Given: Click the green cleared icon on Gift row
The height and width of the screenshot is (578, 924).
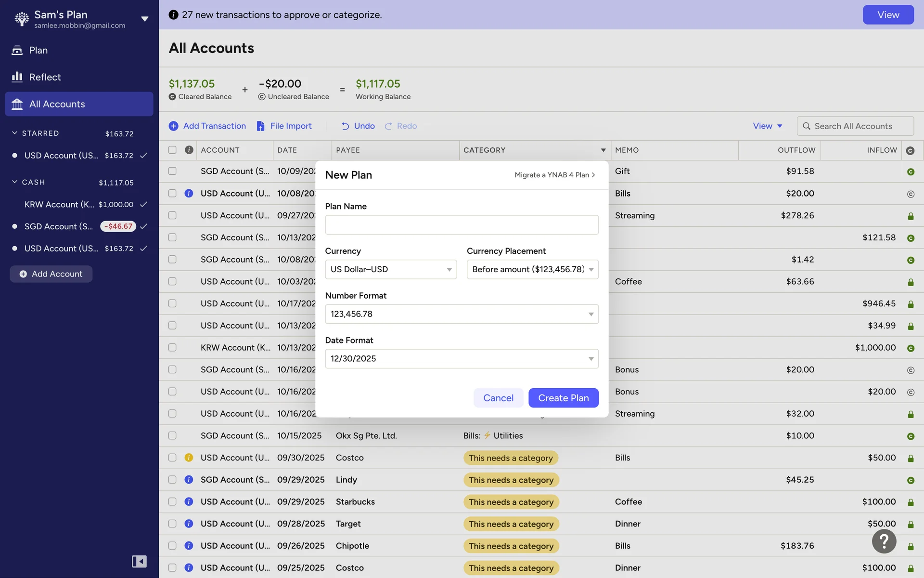Looking at the screenshot, I should (910, 171).
